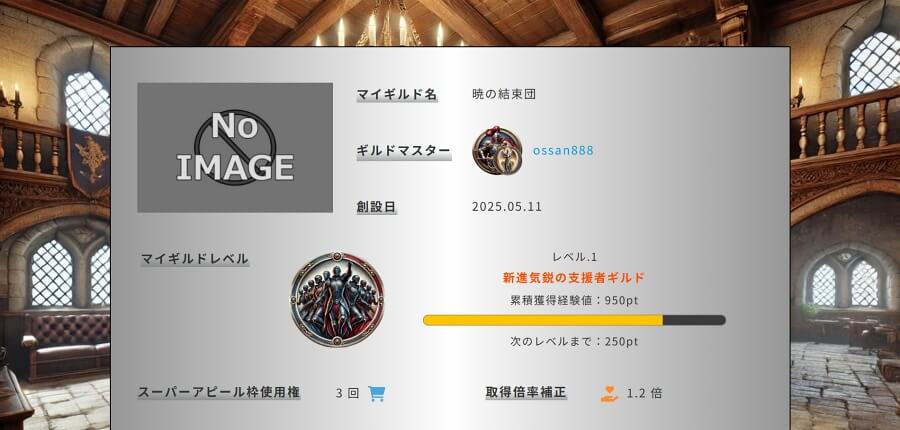The image size is (900, 430).
Task: Click the yellow experience progress bar
Action: pyautogui.click(x=574, y=320)
